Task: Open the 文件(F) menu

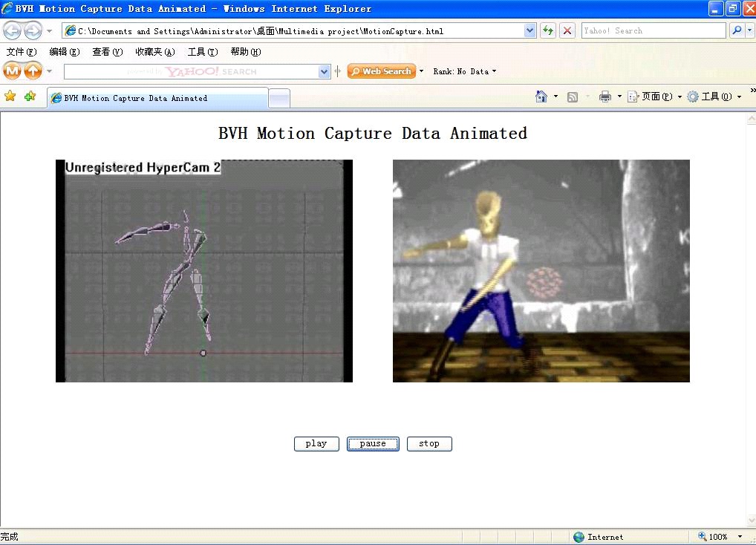Action: (21, 52)
